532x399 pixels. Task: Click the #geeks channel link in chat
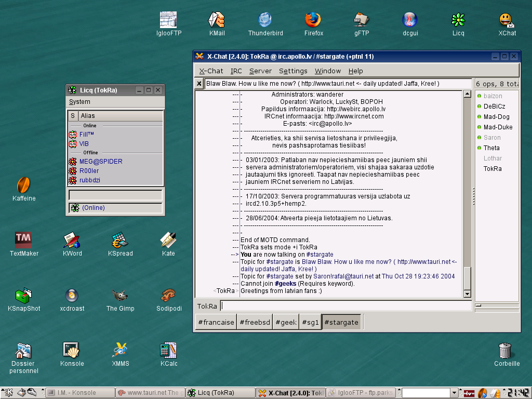coord(285,284)
